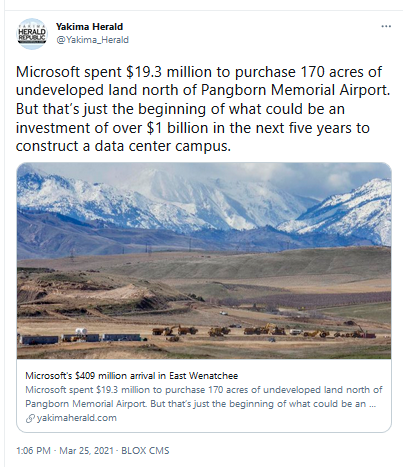The image size is (403, 467).
Task: Click the tweet's last line about the data center campus
Action: [123, 146]
